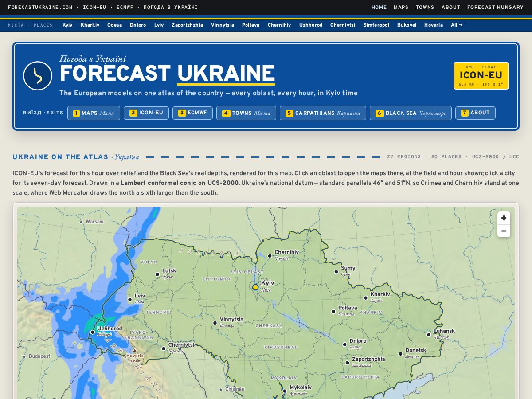Click the "Ukraine on the Atlas" section title
Screen dimensions: 532x399
(x=60, y=157)
